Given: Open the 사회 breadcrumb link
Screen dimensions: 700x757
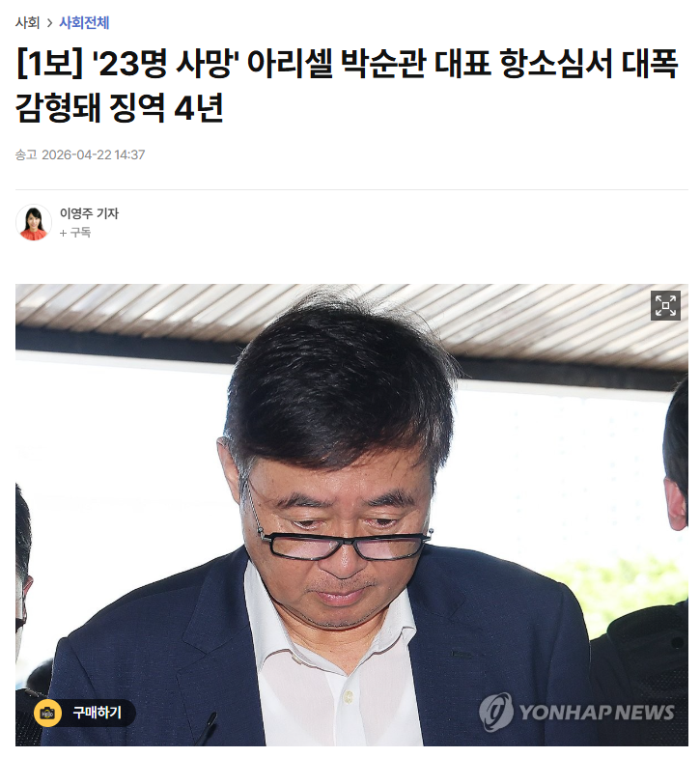Looking at the screenshot, I should click(x=27, y=23).
